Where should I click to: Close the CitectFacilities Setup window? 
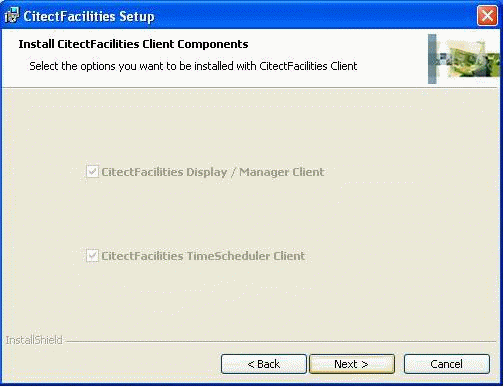tap(487, 15)
